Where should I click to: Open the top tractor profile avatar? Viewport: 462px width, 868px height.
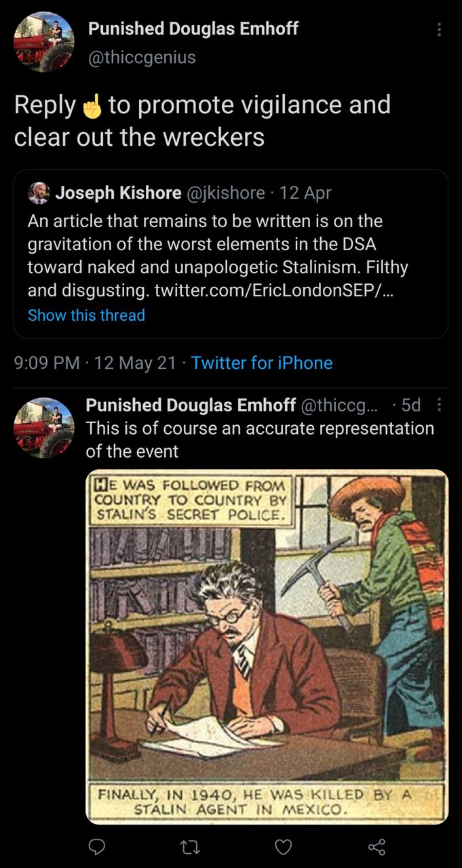(44, 42)
